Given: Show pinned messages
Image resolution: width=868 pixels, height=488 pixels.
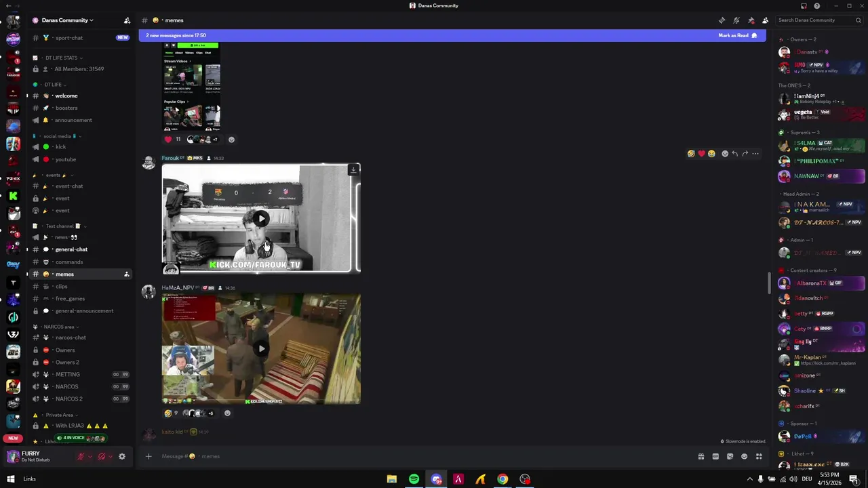Looking at the screenshot, I should [751, 20].
